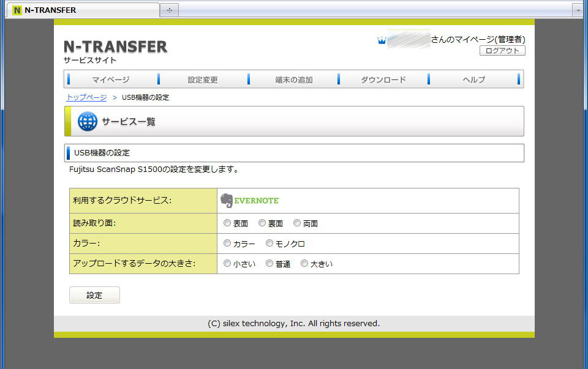Click the Evernote service icon

point(249,200)
